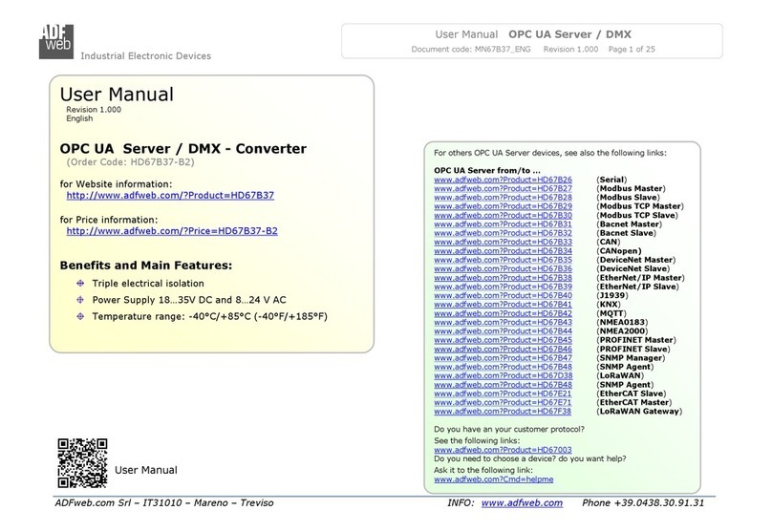Click the '(CANopen)' label
The width and height of the screenshot is (772, 532).
coord(619,251)
